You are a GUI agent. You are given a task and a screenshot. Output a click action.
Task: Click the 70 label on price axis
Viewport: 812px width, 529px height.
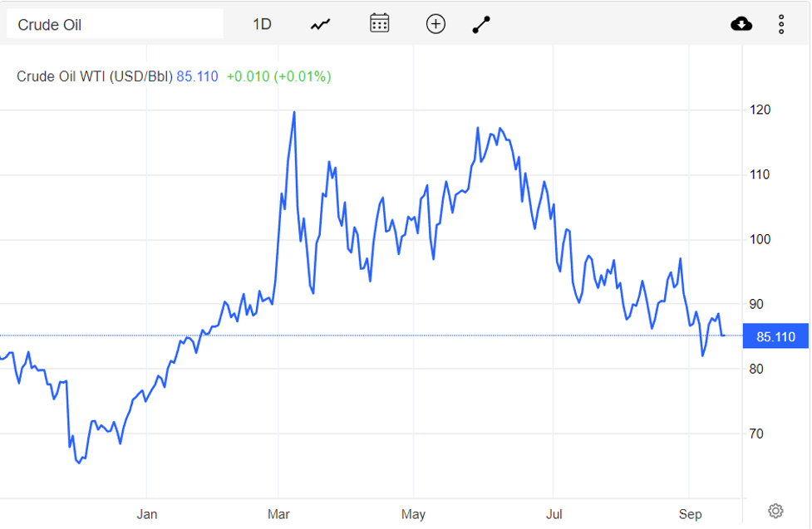click(758, 433)
